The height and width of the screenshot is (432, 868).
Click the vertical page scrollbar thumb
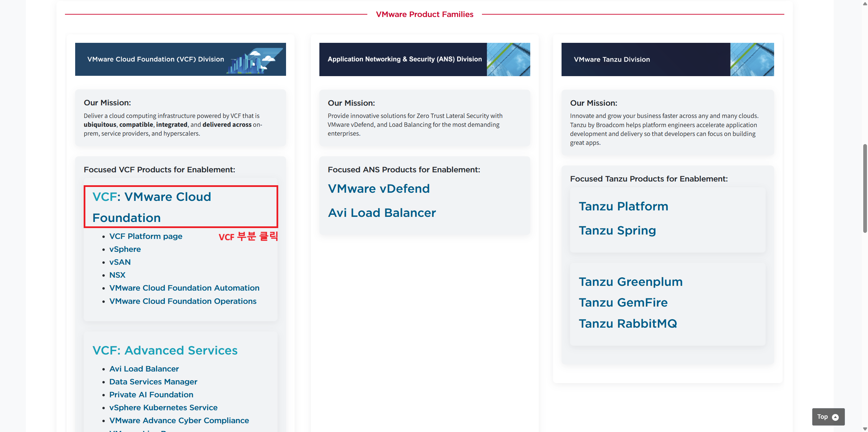tap(865, 189)
